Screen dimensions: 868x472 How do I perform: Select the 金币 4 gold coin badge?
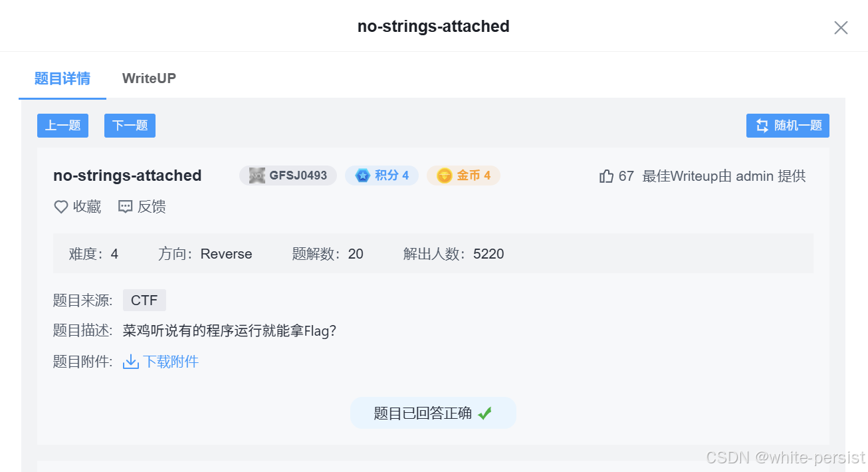pos(463,175)
